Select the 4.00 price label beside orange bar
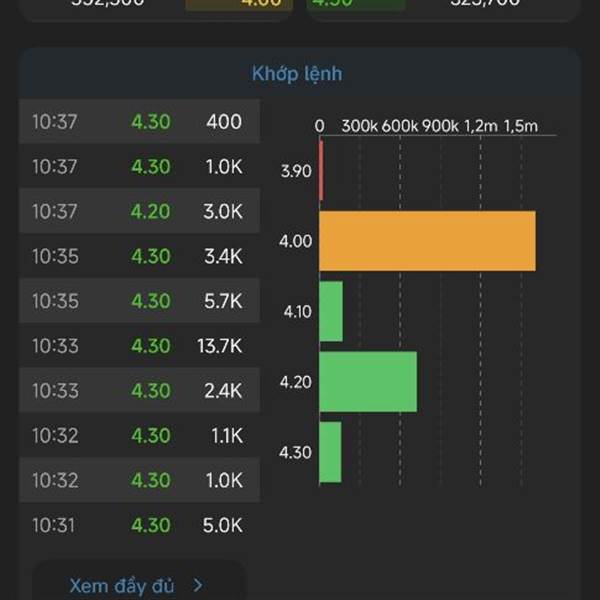600x600 pixels. pos(297,241)
